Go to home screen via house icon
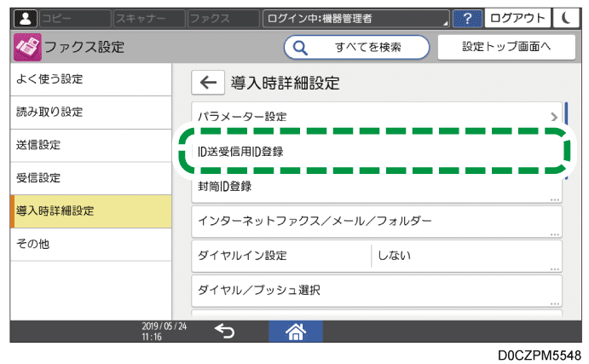This screenshot has width=589, height=364. (296, 332)
